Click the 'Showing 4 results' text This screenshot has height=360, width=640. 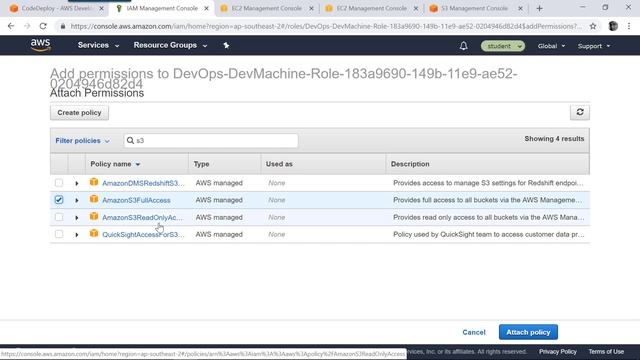pyautogui.click(x=554, y=139)
